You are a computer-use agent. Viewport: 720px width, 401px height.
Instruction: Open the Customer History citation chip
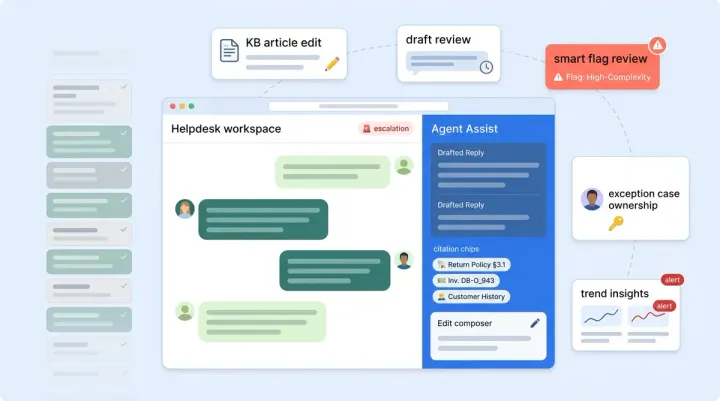point(471,297)
